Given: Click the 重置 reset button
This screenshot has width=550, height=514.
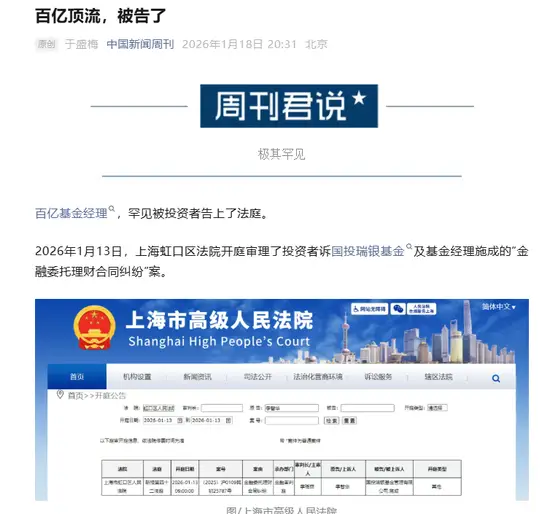Looking at the screenshot, I should point(349,420).
